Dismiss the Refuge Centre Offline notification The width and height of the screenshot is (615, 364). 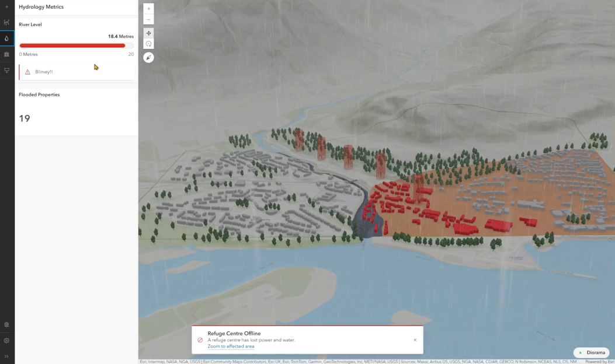415,339
